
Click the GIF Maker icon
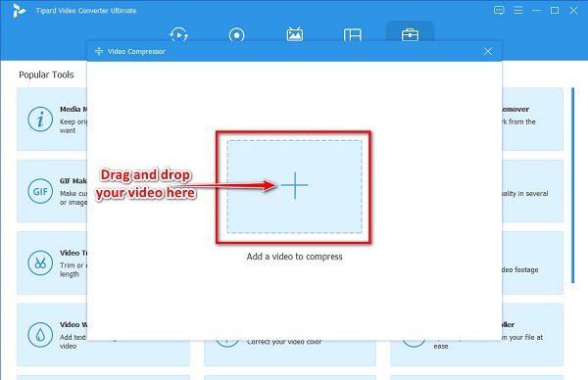click(x=40, y=191)
